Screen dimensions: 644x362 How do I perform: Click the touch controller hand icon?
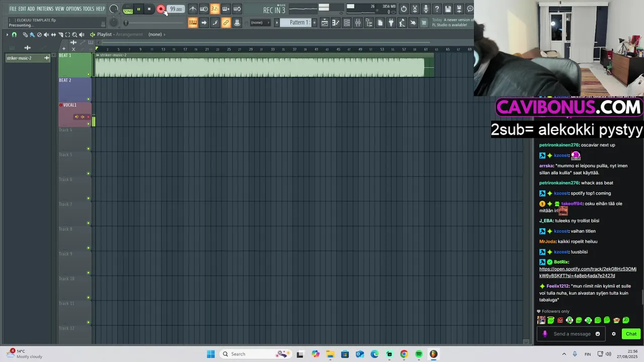pyautogui.click(x=413, y=23)
